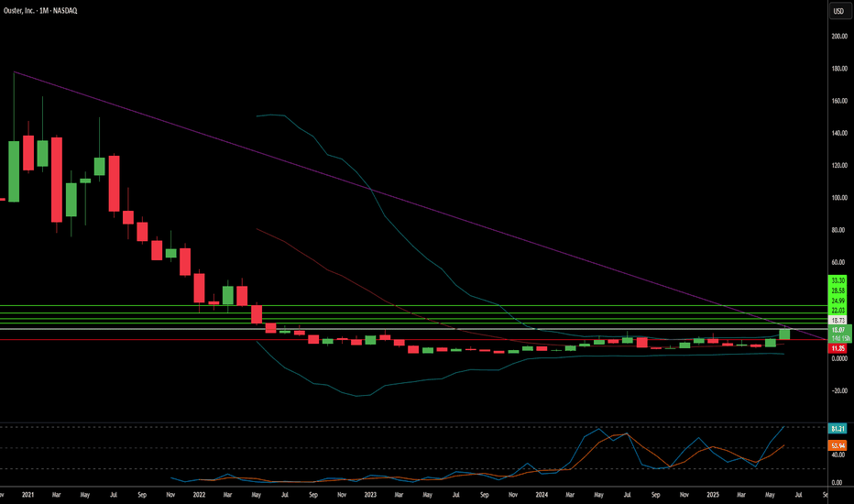The height and width of the screenshot is (504, 854).
Task: Click the 0.0000 price axis label
Action: [x=839, y=358]
